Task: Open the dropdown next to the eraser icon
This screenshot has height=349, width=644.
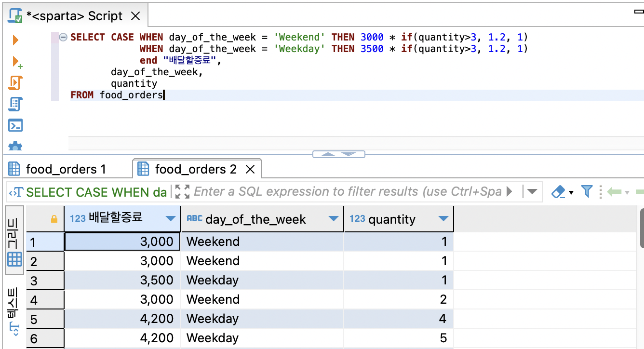Action: point(571,192)
